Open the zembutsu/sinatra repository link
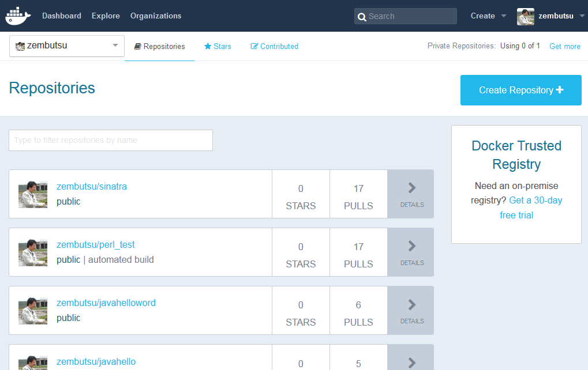This screenshot has width=588, height=370. tap(92, 187)
